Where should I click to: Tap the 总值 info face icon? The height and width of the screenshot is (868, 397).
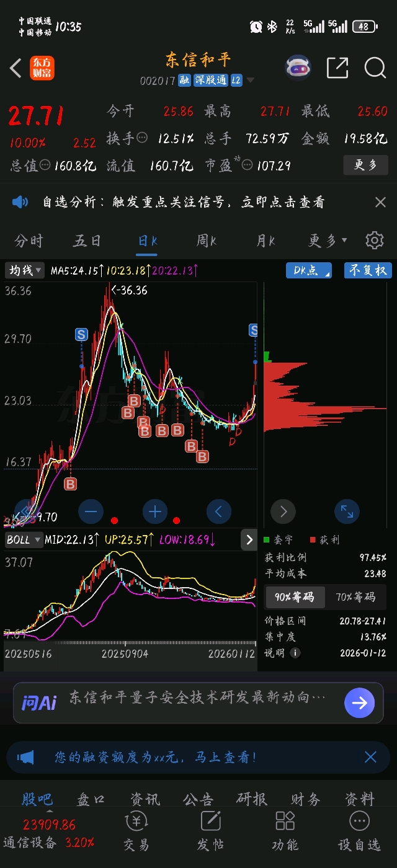point(45,165)
